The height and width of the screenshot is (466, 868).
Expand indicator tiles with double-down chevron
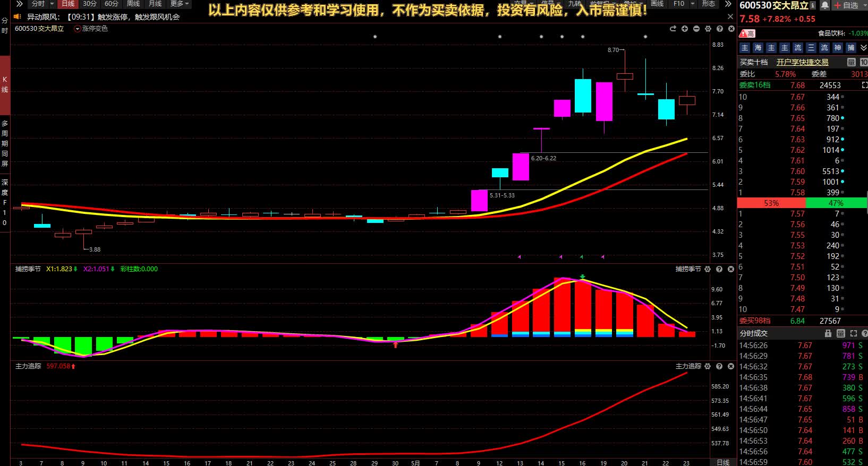864,48
